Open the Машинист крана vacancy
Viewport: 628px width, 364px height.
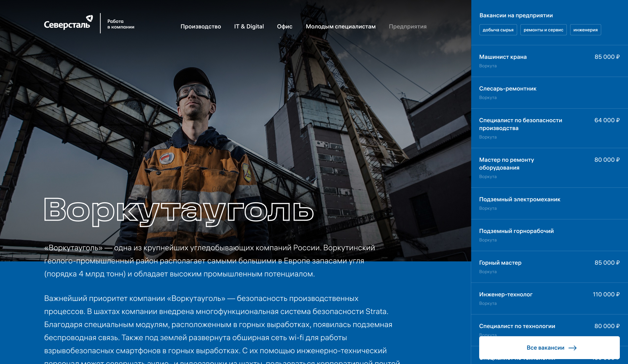coord(503,57)
